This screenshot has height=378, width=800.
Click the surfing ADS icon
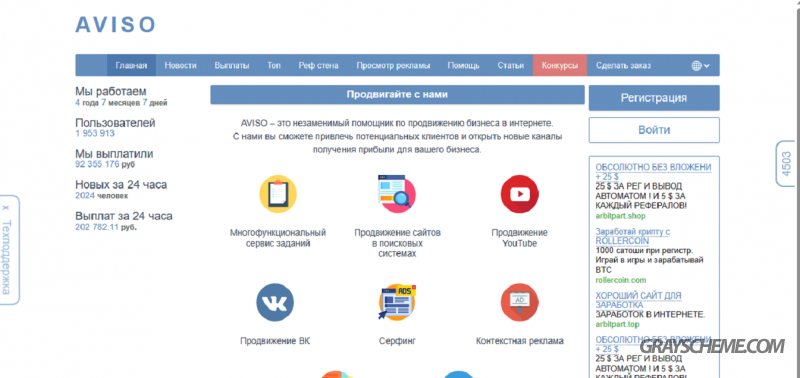[397, 303]
